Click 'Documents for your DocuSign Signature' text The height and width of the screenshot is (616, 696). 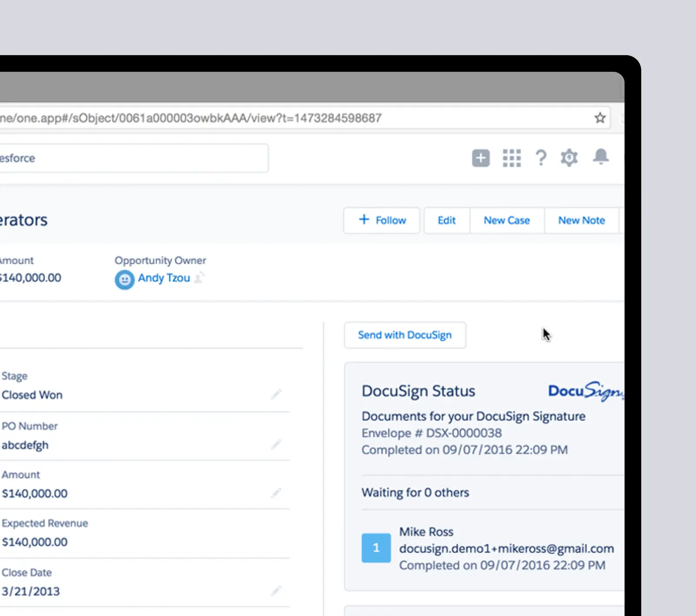tap(474, 416)
